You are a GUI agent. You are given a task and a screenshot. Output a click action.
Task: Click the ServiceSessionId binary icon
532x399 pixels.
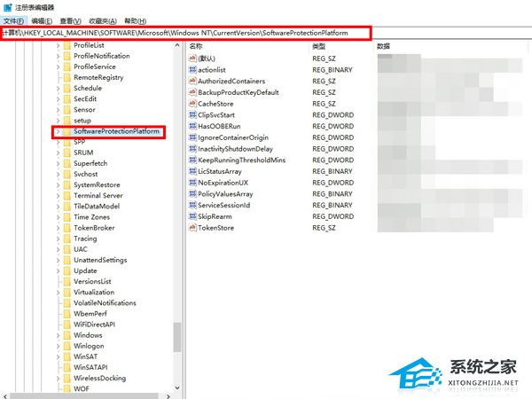tap(192, 205)
